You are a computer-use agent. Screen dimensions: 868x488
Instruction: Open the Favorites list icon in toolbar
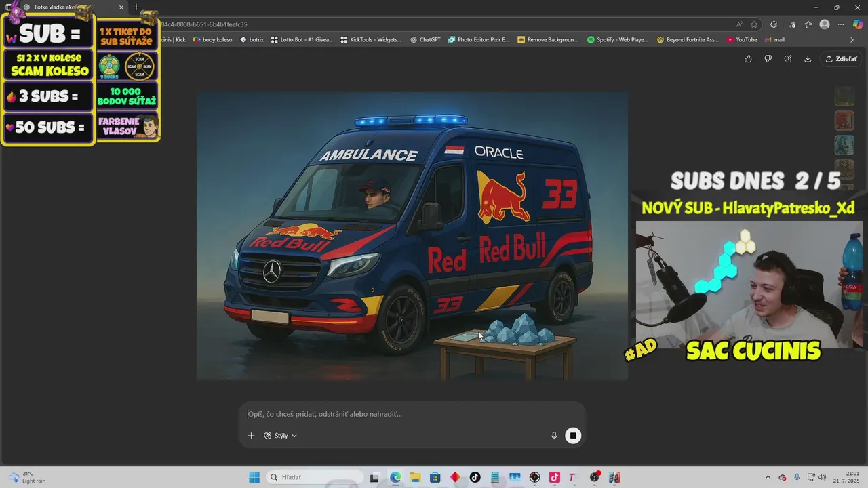(808, 24)
